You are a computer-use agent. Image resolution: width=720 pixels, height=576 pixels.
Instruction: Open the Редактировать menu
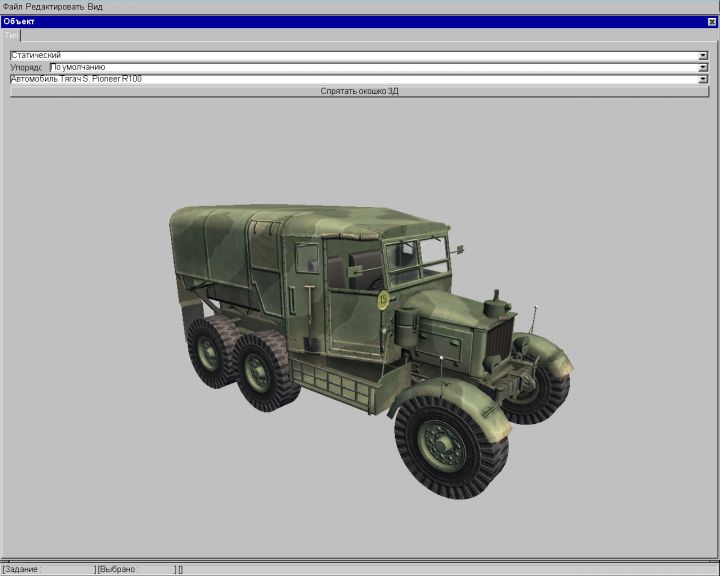point(54,6)
